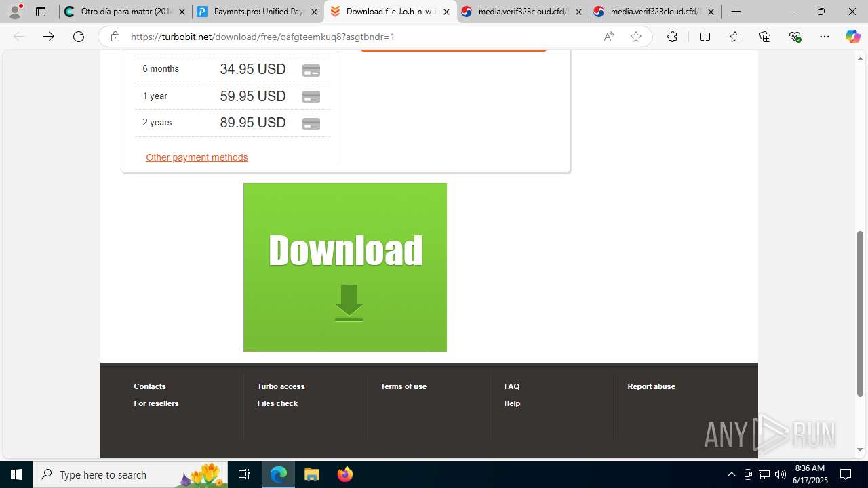Viewport: 868px width, 488px height.
Task: Open Settings and more ellipsis menu
Action: click(825, 37)
